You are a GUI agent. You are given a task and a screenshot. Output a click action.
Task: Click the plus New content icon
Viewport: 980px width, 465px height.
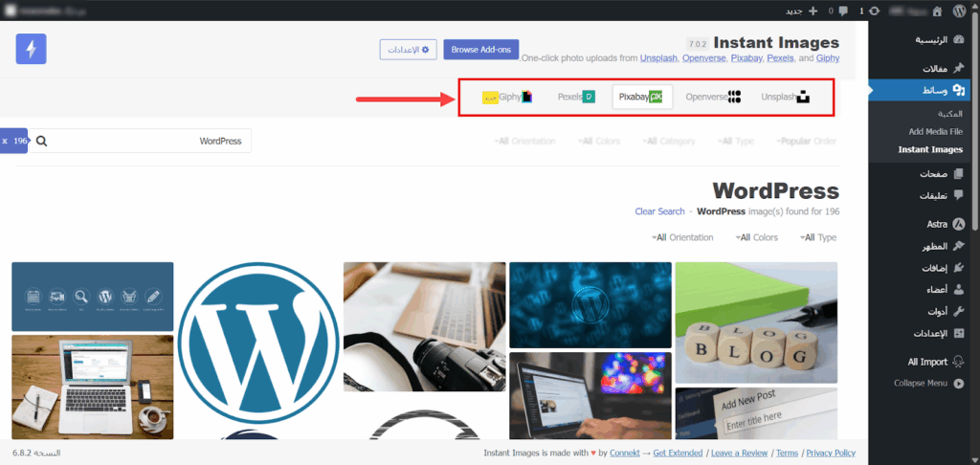[x=813, y=11]
